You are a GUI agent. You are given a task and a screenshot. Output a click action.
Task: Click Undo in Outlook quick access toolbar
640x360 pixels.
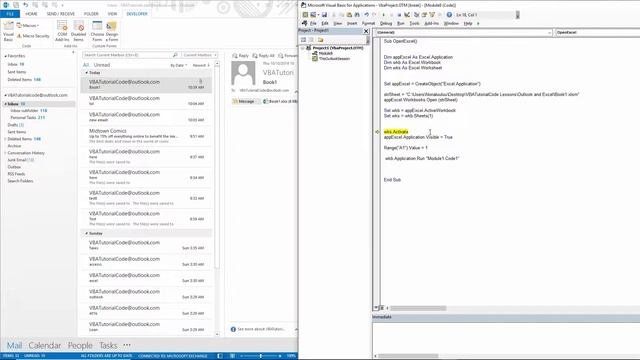tap(26, 5)
